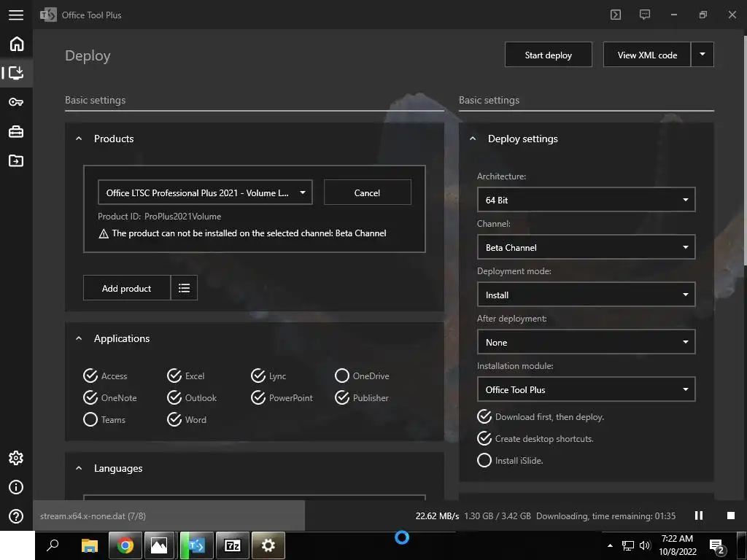This screenshot has width=747, height=560.
Task: Open the Activate key icon in sidebar
Action: (16, 102)
